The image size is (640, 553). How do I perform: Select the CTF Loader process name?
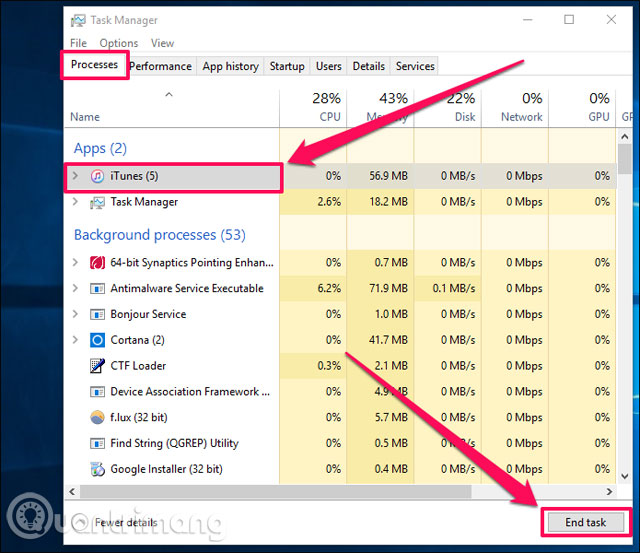click(x=138, y=366)
